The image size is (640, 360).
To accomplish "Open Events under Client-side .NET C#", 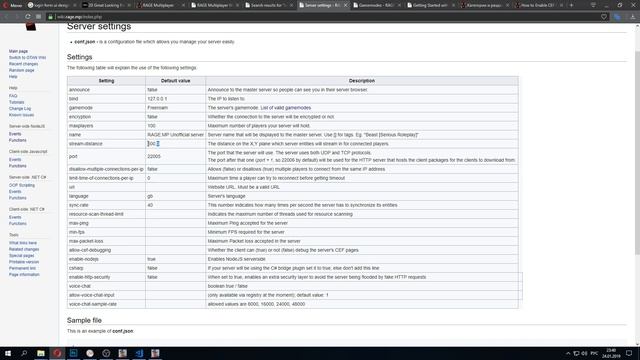I will (x=15, y=217).
